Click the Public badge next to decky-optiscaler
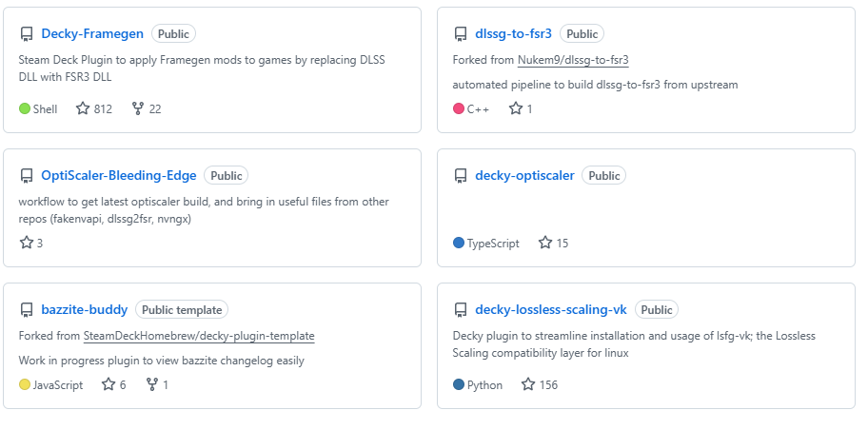This screenshot has width=868, height=430. tap(604, 175)
